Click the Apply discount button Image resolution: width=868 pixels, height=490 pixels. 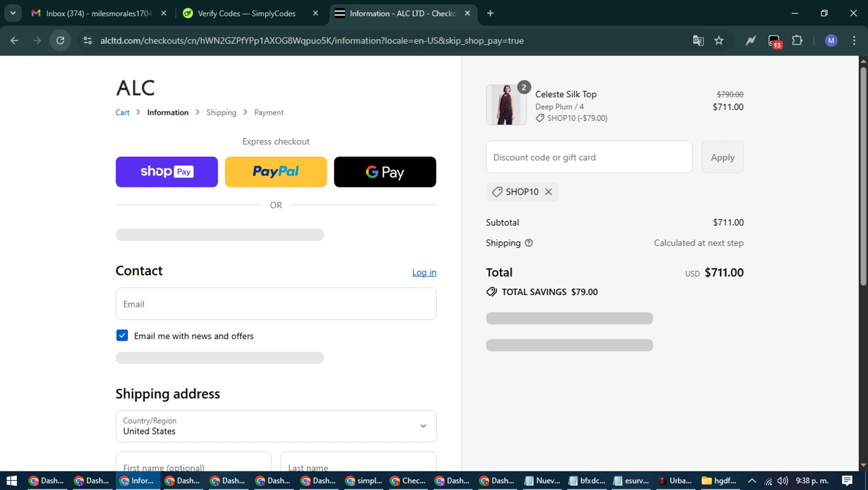723,157
